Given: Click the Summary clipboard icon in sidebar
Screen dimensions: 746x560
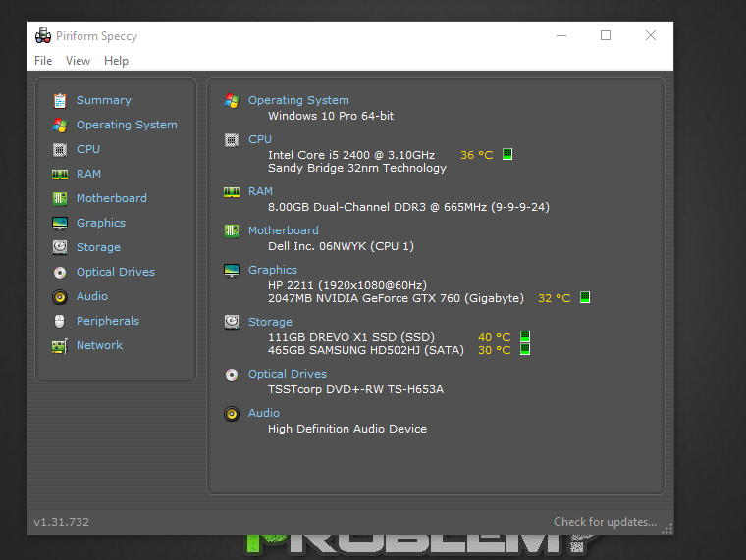Looking at the screenshot, I should [60, 100].
